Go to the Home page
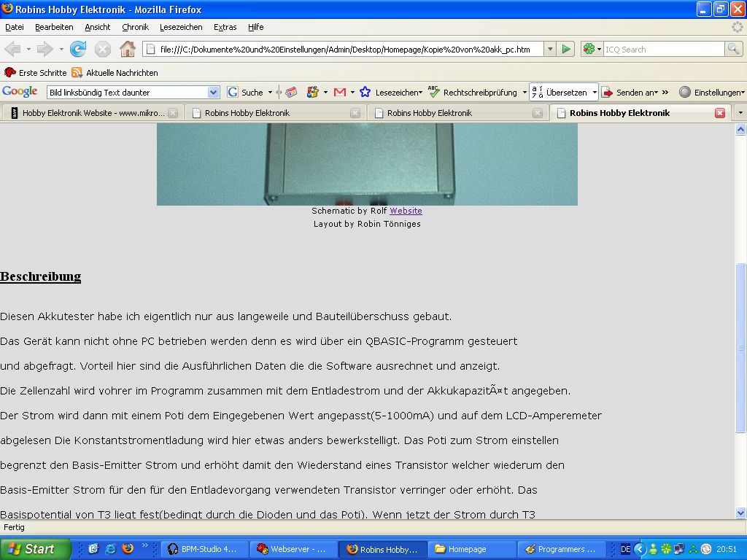The image size is (747, 560). coord(127,49)
